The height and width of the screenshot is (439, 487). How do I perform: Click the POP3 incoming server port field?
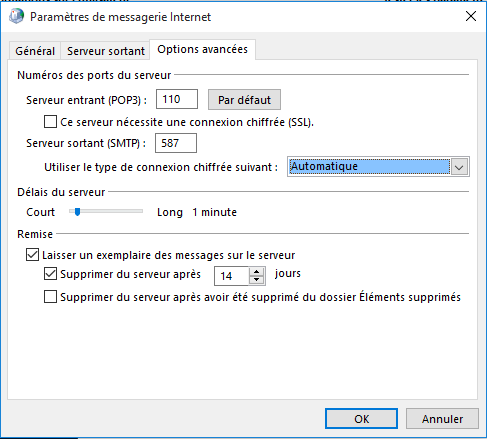point(177,99)
